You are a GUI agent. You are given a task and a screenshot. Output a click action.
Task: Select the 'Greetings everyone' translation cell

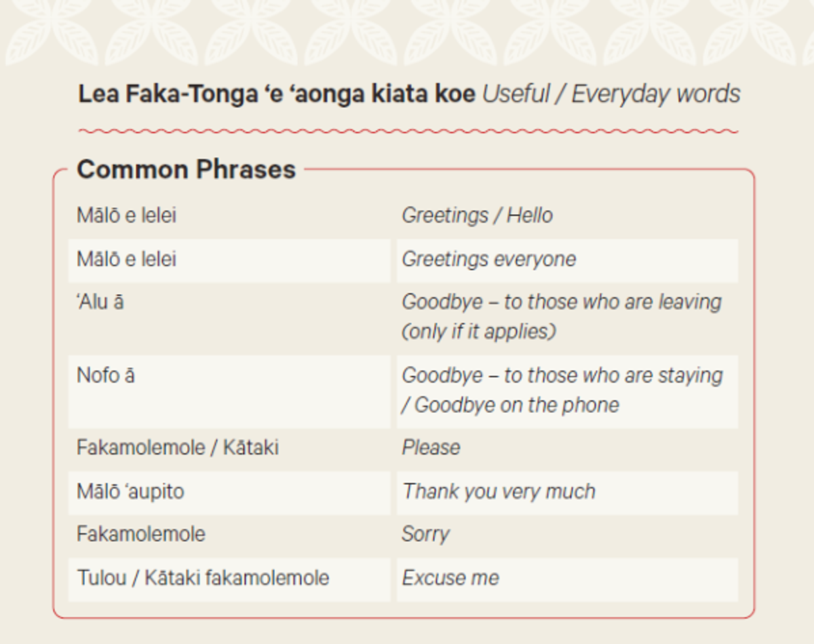pos(567,260)
